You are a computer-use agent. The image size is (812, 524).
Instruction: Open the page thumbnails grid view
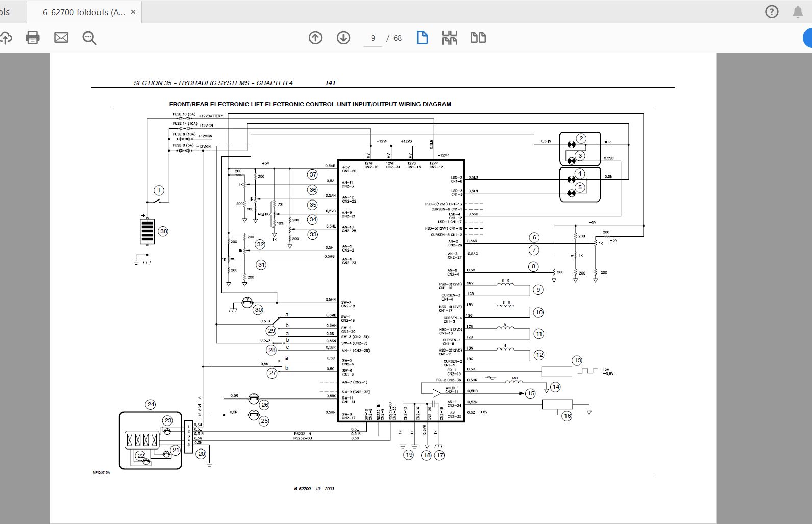tap(450, 38)
